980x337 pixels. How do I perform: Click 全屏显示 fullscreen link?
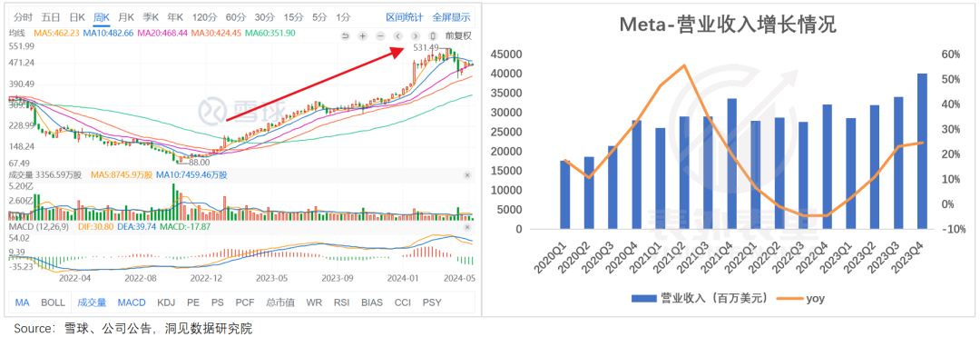point(451,17)
